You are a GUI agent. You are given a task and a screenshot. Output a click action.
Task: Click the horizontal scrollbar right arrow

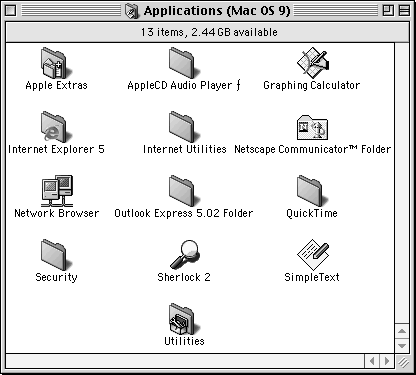[x=387, y=361]
